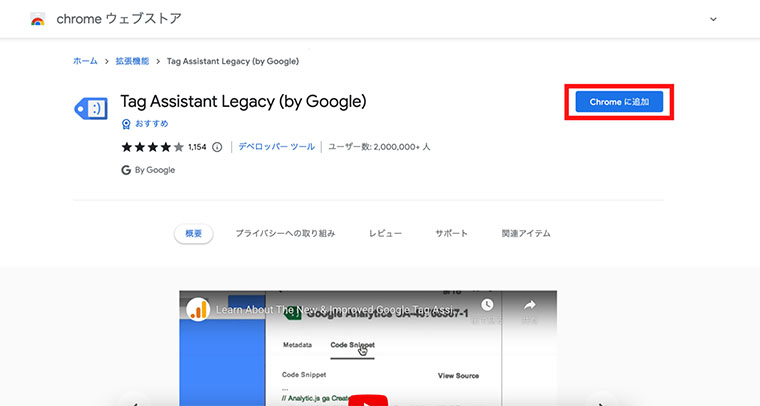Open the おすすめ featured label
The height and width of the screenshot is (406, 760).
[x=152, y=124]
